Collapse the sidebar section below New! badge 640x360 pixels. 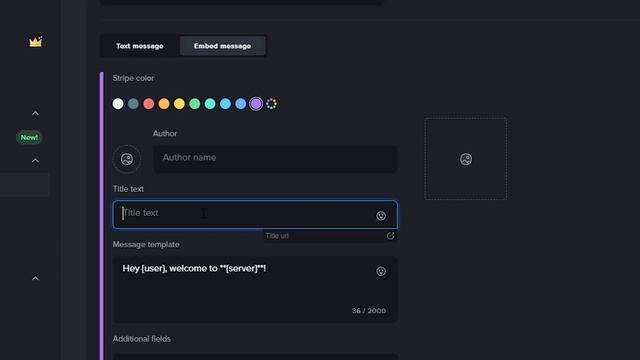36,161
